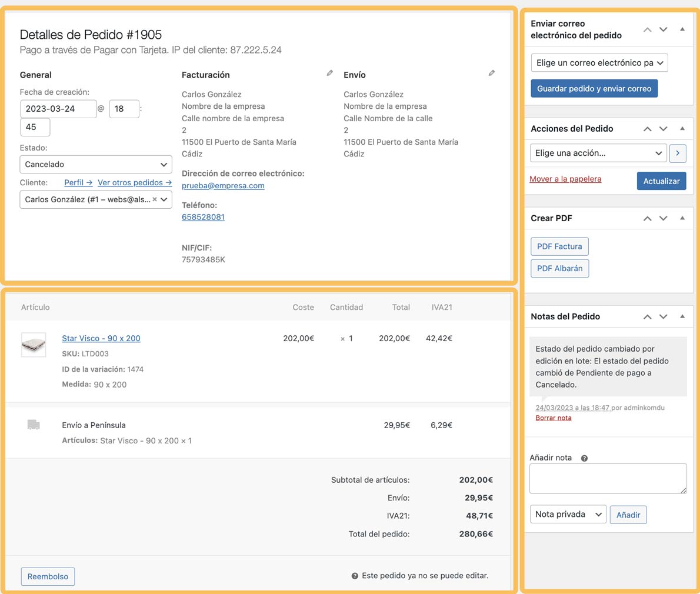Open the Elige un correo electrónico dropdown
The width and height of the screenshot is (700, 594).
pos(599,63)
